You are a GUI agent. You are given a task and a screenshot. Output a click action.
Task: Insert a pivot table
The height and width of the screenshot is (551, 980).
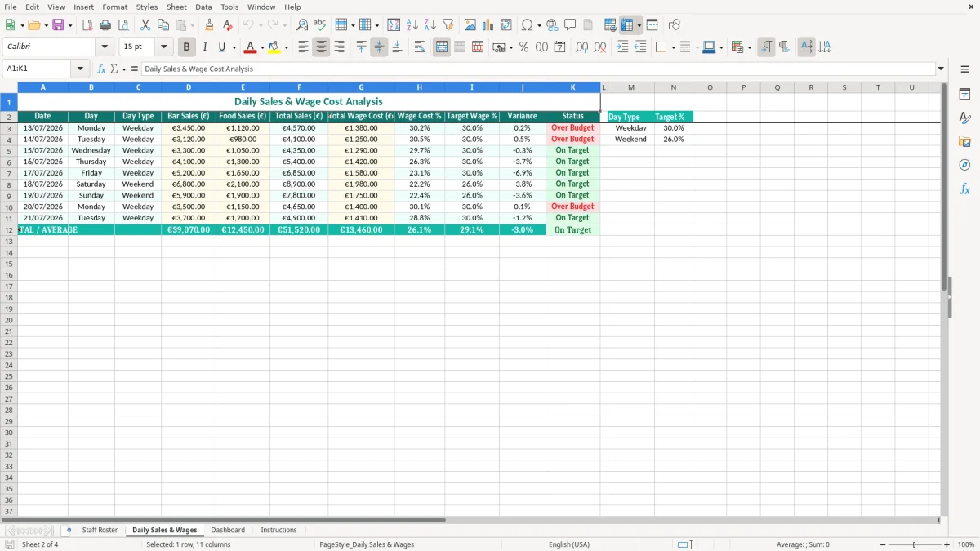click(506, 25)
